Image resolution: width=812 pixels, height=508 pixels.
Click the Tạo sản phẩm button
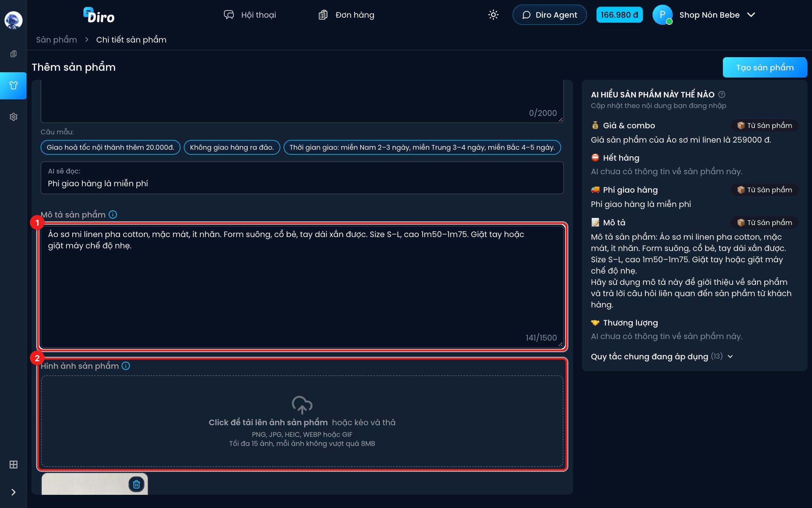point(765,67)
